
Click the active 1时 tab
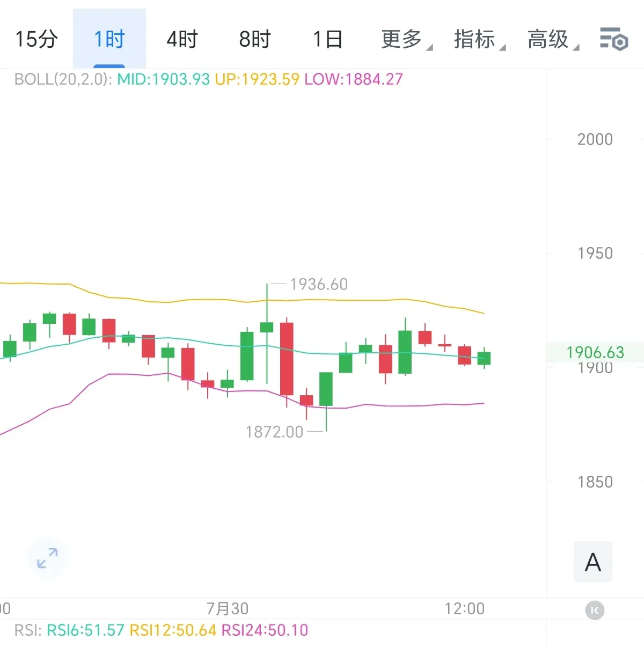109,39
